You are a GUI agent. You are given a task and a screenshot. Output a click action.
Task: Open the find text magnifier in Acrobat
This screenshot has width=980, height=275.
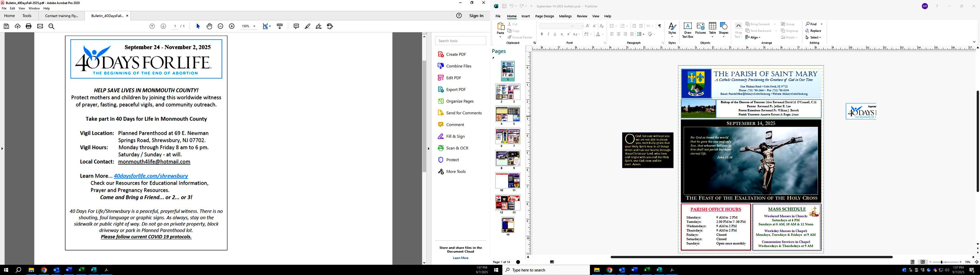(x=51, y=26)
